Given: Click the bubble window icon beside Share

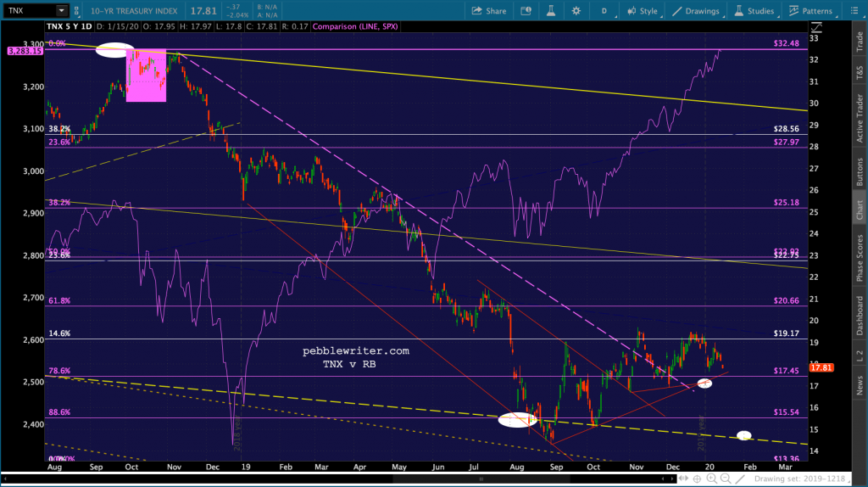Looking at the screenshot, I should pyautogui.click(x=526, y=11).
